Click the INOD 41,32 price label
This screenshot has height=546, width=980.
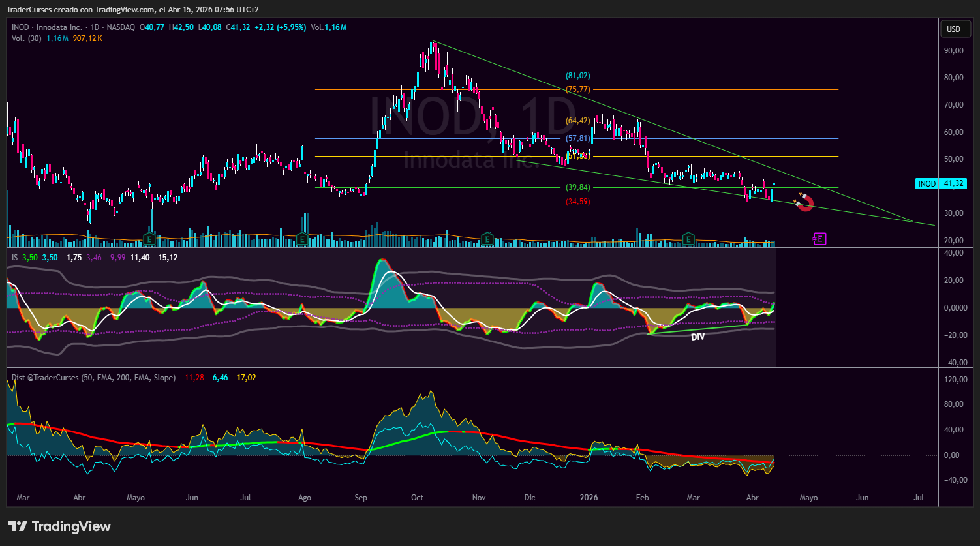[x=941, y=184]
